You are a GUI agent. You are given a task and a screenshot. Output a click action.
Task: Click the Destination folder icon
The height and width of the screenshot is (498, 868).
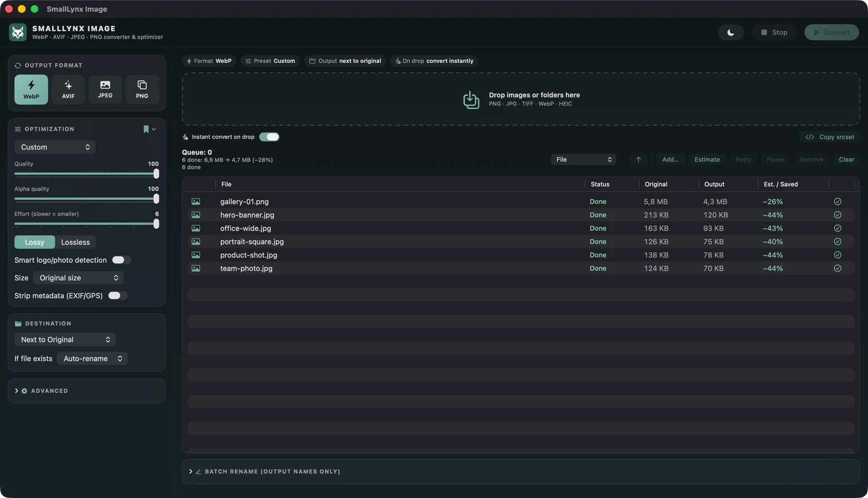[x=18, y=324]
